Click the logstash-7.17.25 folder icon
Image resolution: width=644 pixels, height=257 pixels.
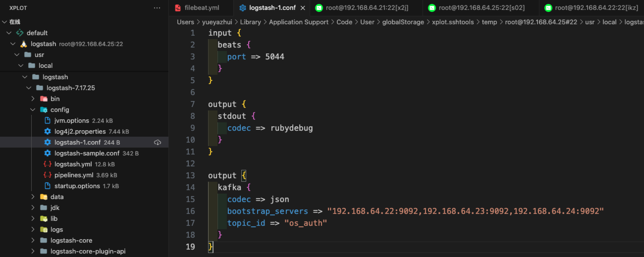40,88
